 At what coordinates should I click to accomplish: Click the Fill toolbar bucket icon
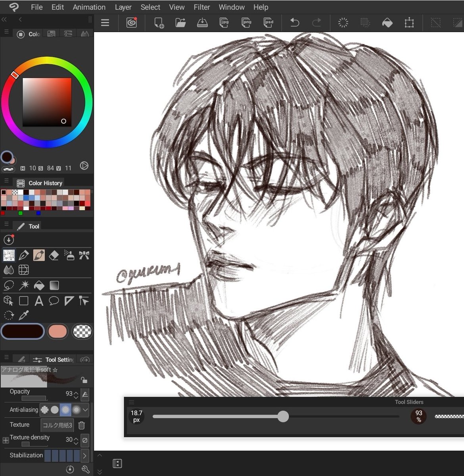387,23
